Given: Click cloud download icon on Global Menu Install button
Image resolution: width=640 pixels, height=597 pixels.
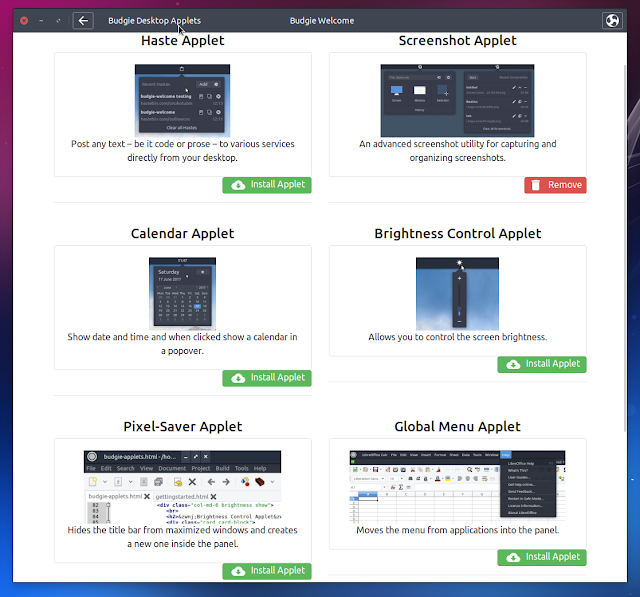Looking at the screenshot, I should coord(513,557).
